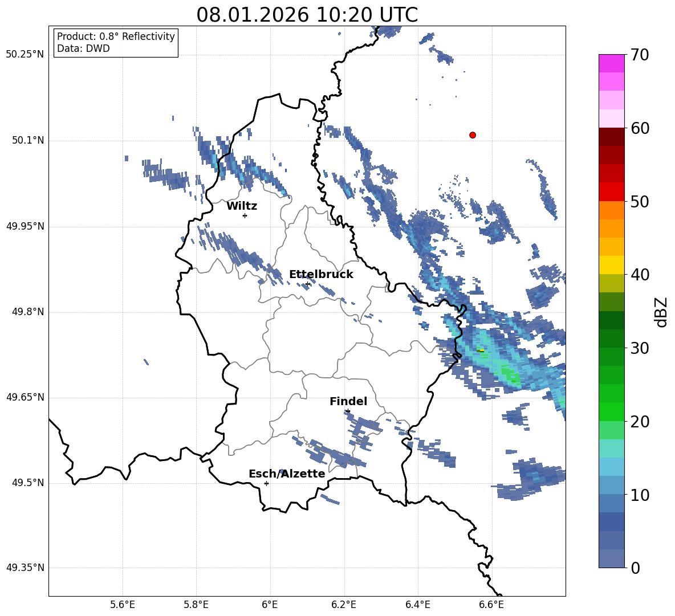Click the 49.65°N latitude label
The height and width of the screenshot is (616, 675).
(25, 397)
